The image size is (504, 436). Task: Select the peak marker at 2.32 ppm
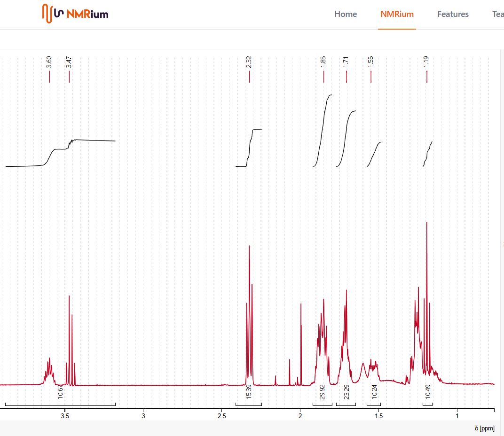(249, 78)
